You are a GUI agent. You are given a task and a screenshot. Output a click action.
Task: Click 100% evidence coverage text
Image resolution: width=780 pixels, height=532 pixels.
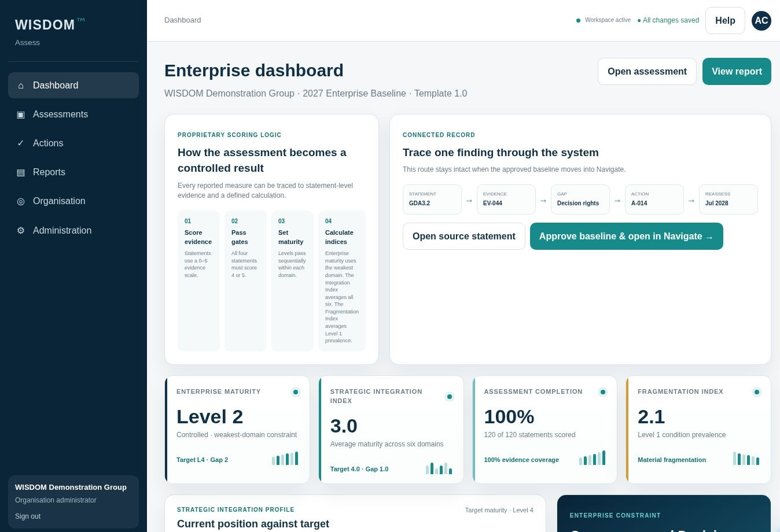pyautogui.click(x=521, y=460)
